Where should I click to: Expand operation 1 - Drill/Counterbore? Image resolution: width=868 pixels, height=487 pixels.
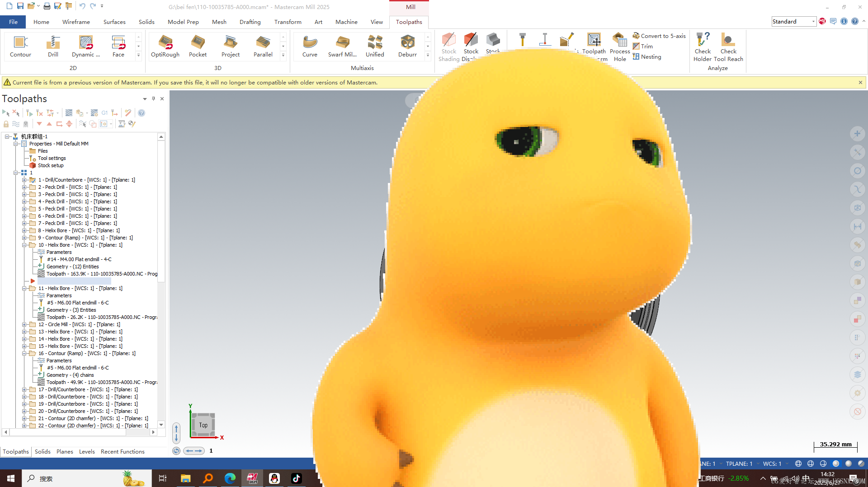24,180
